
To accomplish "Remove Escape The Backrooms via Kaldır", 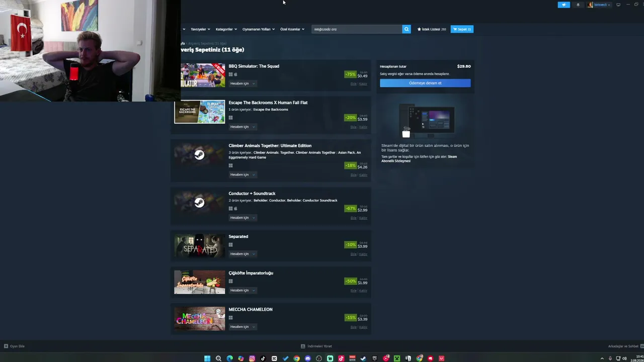I will (x=363, y=127).
